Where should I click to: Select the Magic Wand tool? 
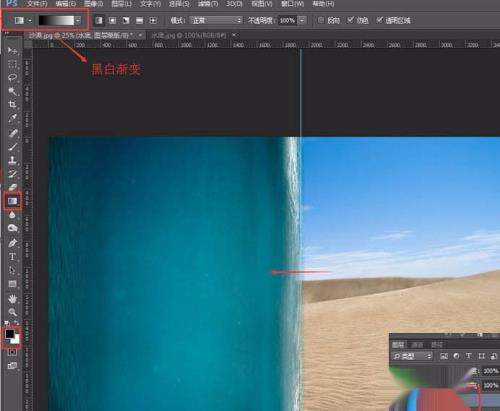coord(12,91)
